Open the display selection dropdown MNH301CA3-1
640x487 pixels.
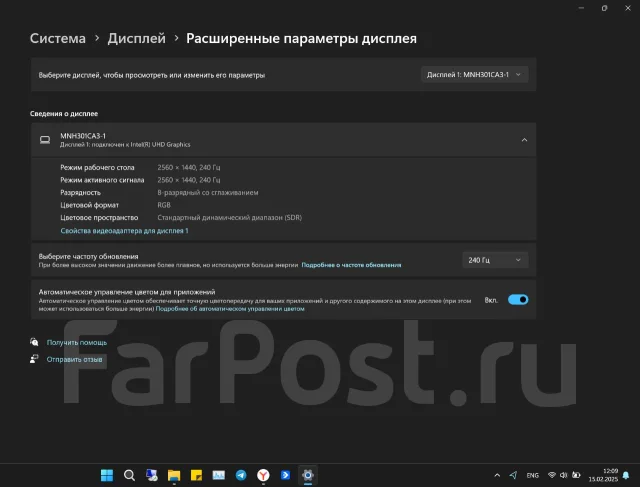(474, 75)
